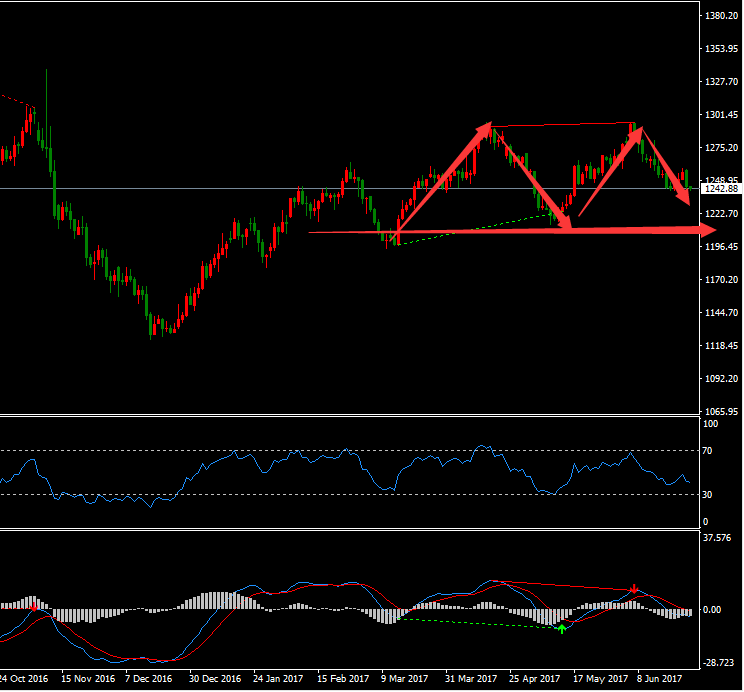Click the RSI overbought level label 70
This screenshot has height=692, width=744.
(707, 450)
